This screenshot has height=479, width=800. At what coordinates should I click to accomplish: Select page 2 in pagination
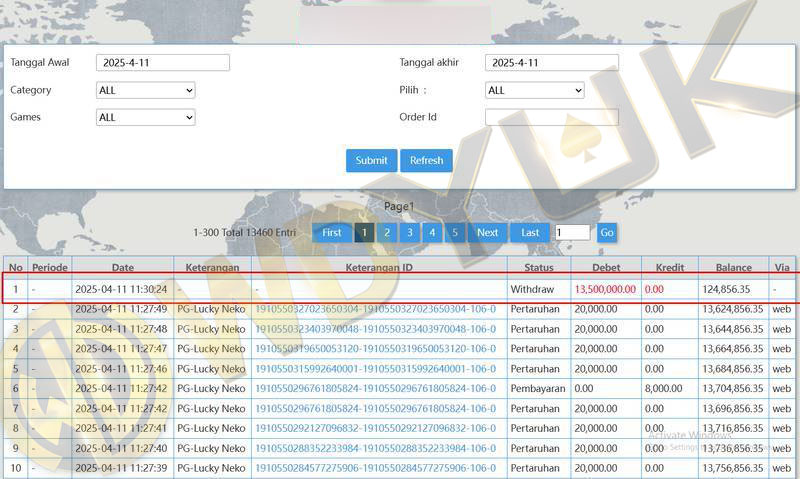pyautogui.click(x=387, y=233)
